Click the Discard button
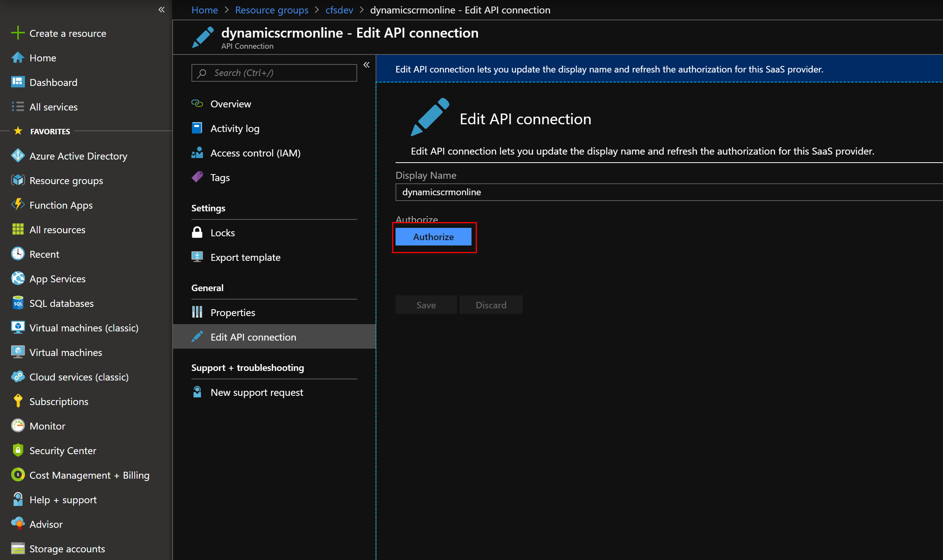Screen dimensions: 943x560 tap(491, 305)
